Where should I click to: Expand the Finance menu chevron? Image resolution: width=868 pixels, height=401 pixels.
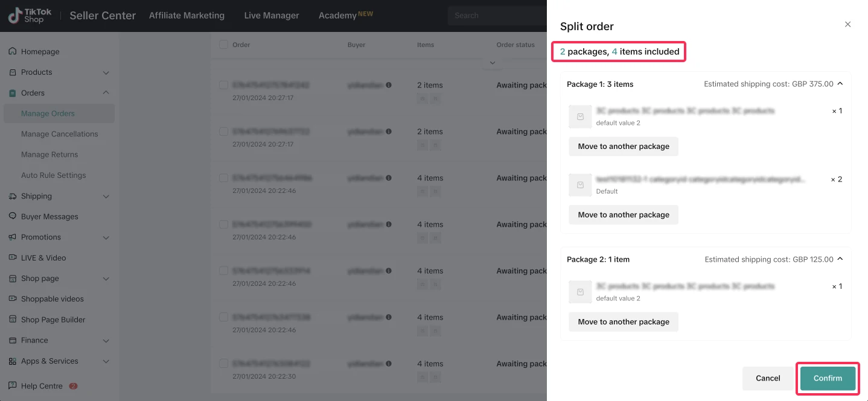click(x=106, y=341)
